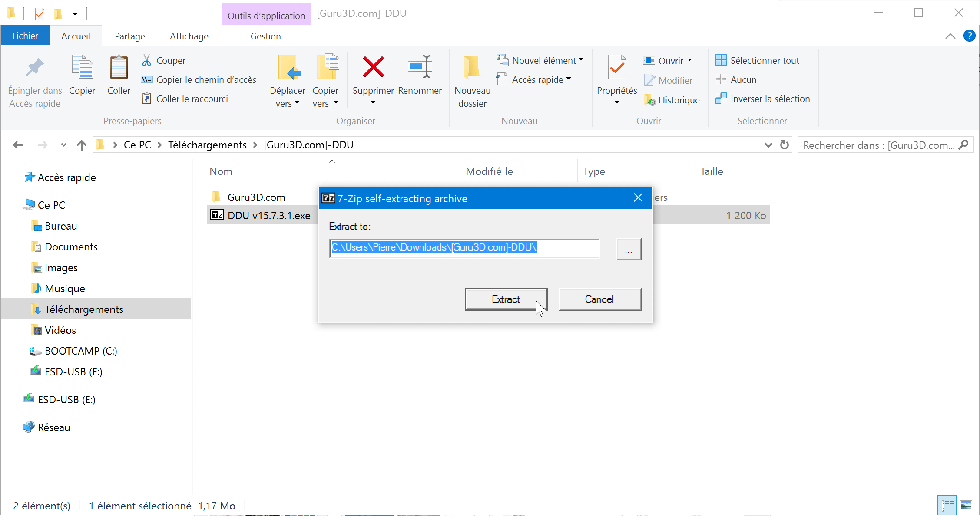Switch to the Partage tab
The image size is (980, 516).
130,36
